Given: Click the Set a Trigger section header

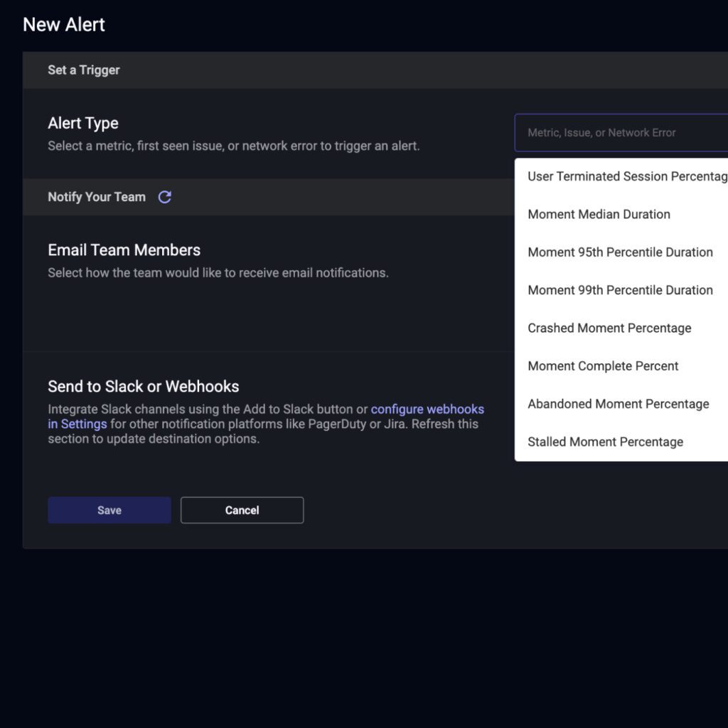Looking at the screenshot, I should click(x=83, y=70).
